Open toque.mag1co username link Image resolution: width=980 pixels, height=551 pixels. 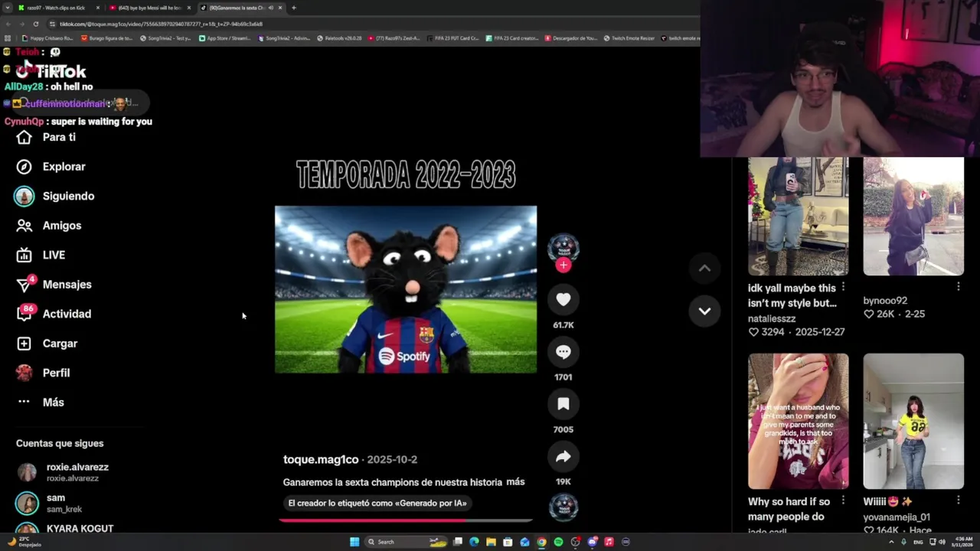pyautogui.click(x=321, y=459)
